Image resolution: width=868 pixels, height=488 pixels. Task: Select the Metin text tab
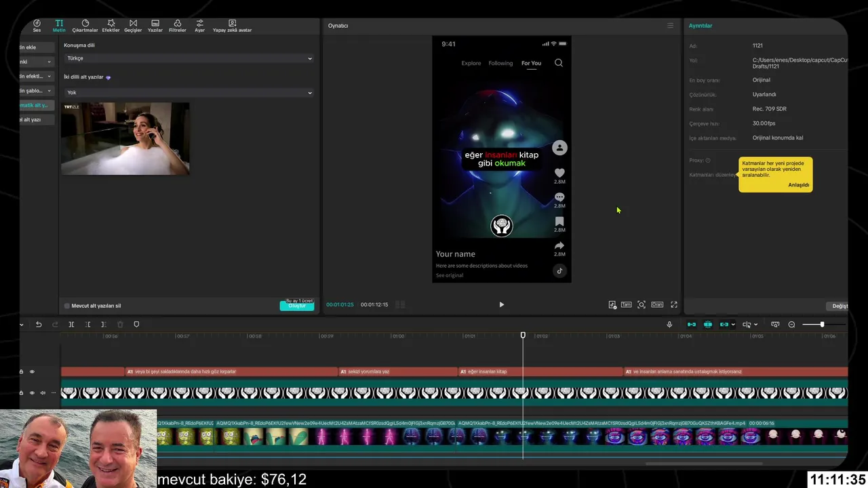click(59, 26)
